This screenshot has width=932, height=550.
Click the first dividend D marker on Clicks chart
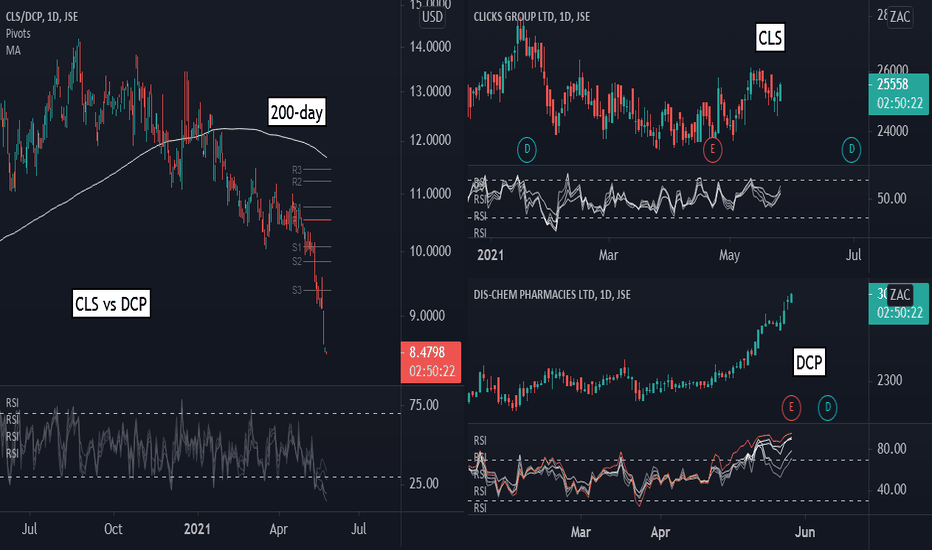[527, 149]
